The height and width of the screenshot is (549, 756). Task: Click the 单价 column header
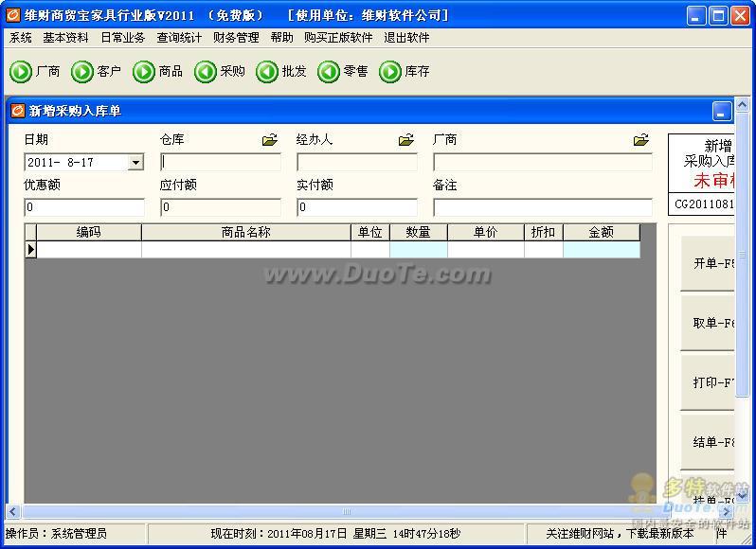tap(485, 232)
